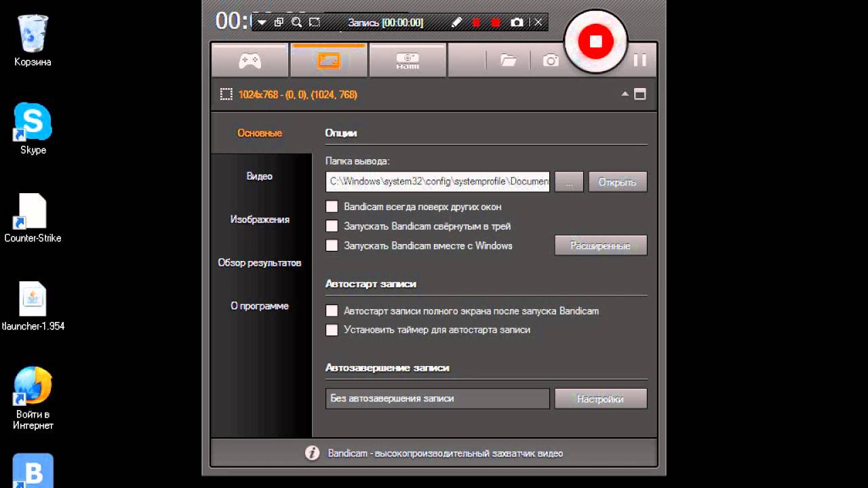Select the HDMI device recording mode
Viewport: 868px width, 488px height.
408,60
